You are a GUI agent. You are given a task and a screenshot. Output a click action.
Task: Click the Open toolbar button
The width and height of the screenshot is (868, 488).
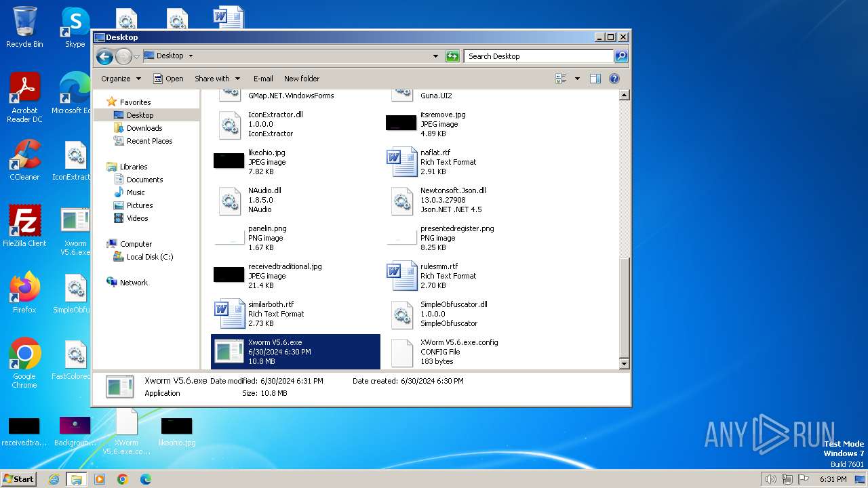[x=168, y=79]
